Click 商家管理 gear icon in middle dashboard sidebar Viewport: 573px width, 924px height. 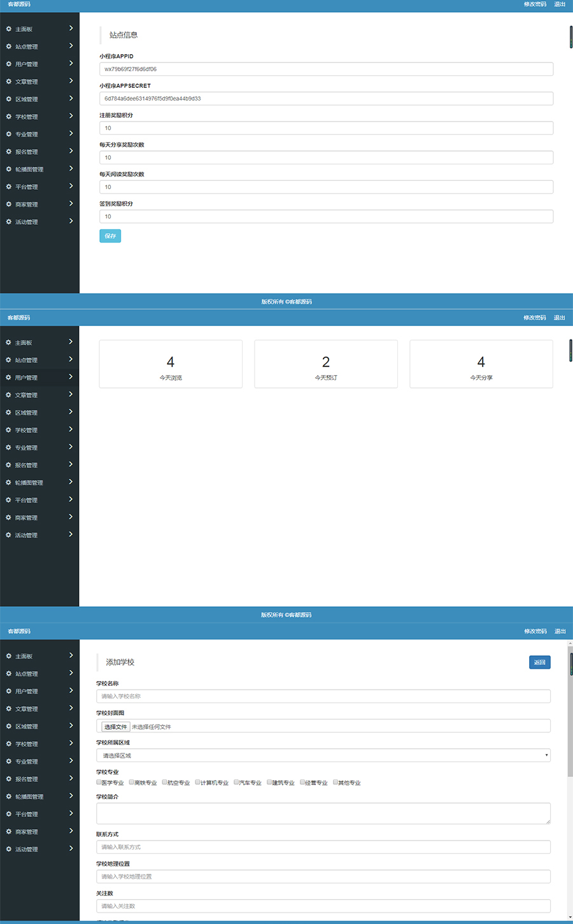pos(9,518)
